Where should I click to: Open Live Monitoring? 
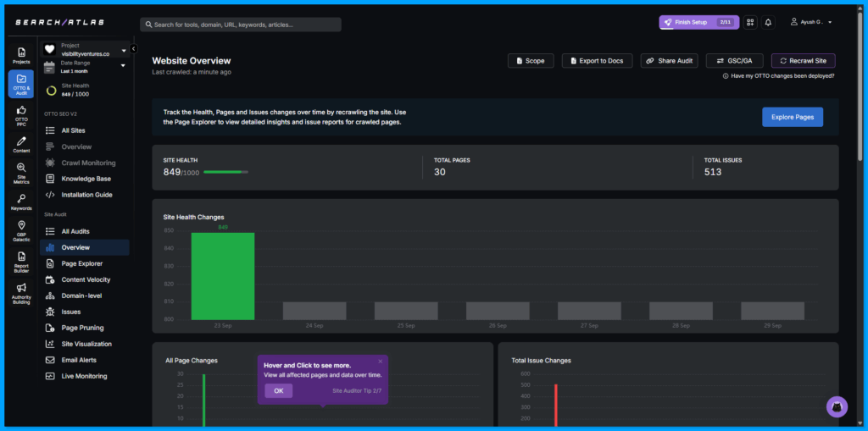[83, 376]
